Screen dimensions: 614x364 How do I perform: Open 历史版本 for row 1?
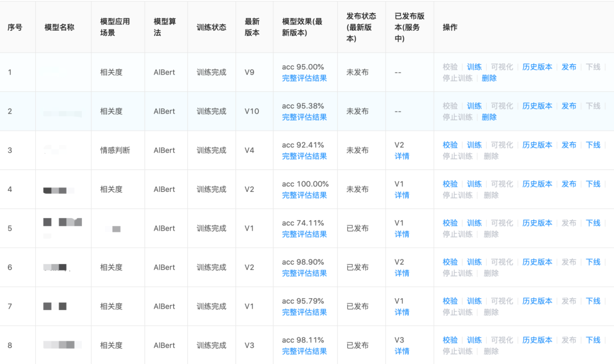click(537, 67)
